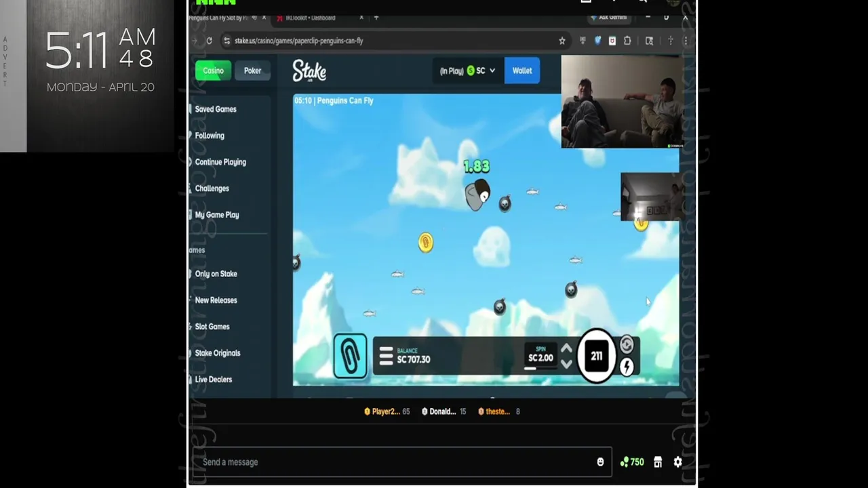Bookmark page with the star icon

562,41
